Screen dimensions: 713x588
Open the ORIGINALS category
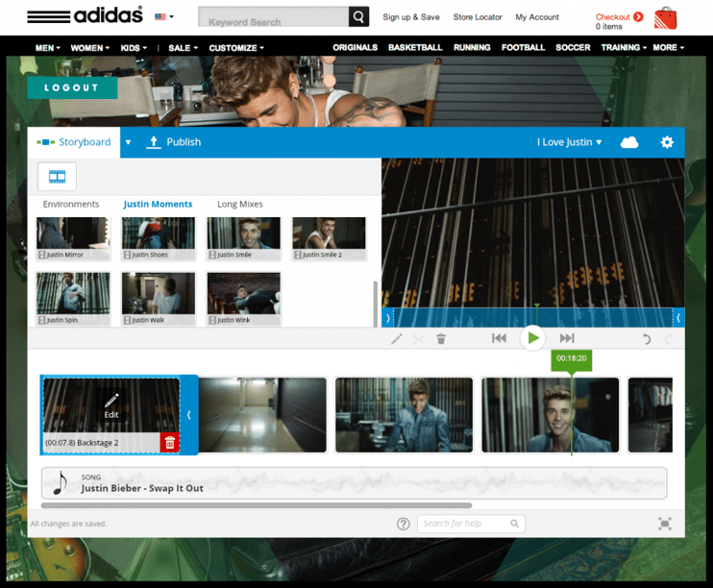pyautogui.click(x=356, y=47)
